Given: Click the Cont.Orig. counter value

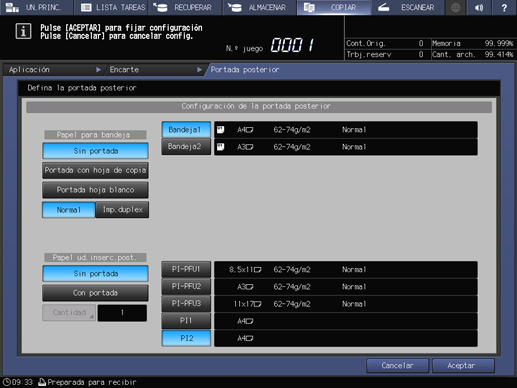Looking at the screenshot, I should pos(421,43).
